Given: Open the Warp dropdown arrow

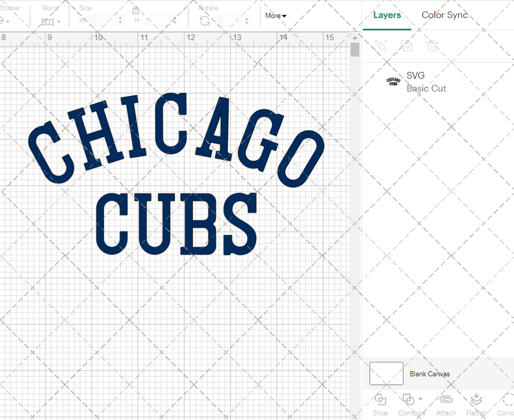Looking at the screenshot, I should [60, 22].
